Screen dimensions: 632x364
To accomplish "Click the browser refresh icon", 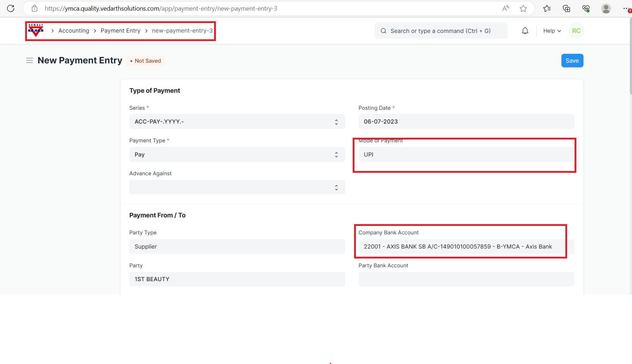I will pos(11,8).
